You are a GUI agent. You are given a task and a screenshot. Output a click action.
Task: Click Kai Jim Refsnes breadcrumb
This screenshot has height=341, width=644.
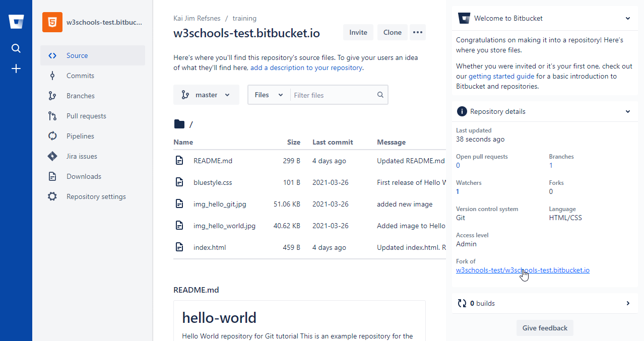[x=197, y=18]
